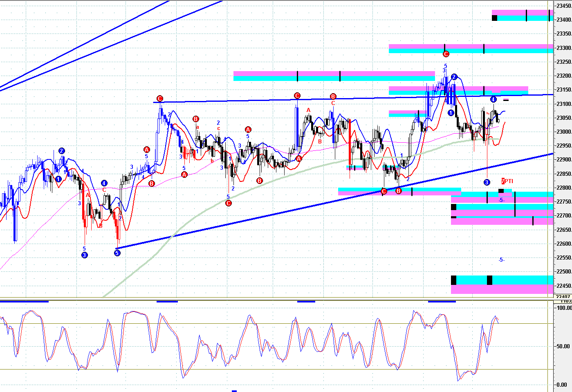Click the lower -5- label near 22550
Screen dimensions: 572x392
tap(502, 260)
